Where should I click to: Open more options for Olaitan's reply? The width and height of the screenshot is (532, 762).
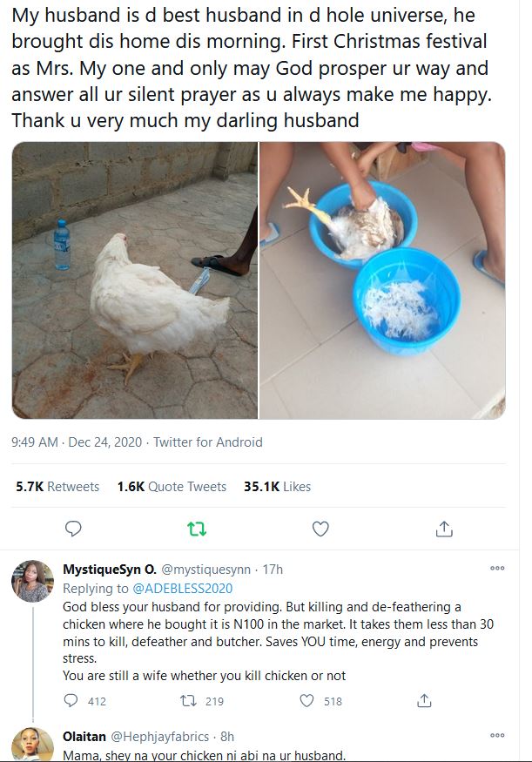(x=497, y=736)
